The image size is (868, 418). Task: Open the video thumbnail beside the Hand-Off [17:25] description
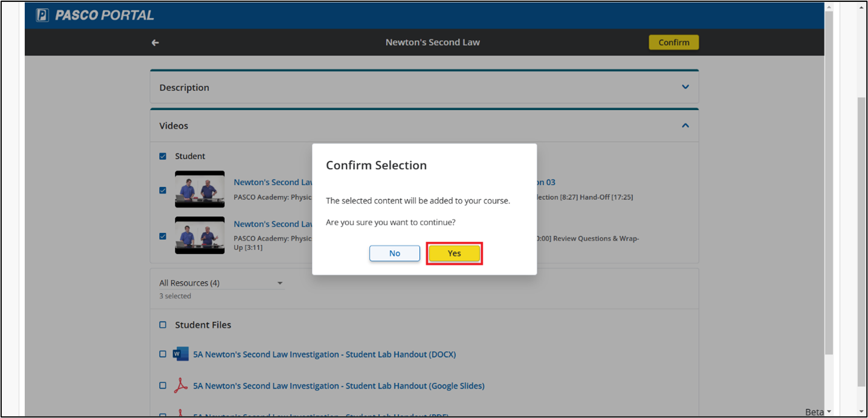point(199,189)
